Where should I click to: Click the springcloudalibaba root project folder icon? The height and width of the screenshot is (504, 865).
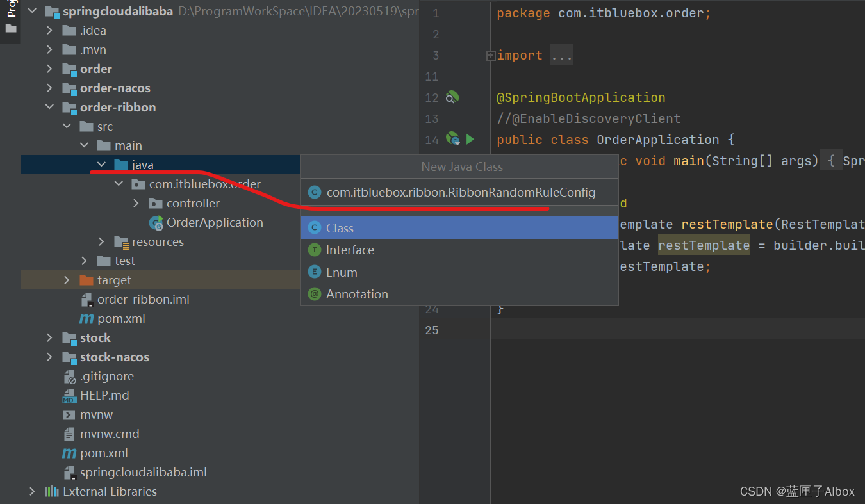tap(52, 12)
